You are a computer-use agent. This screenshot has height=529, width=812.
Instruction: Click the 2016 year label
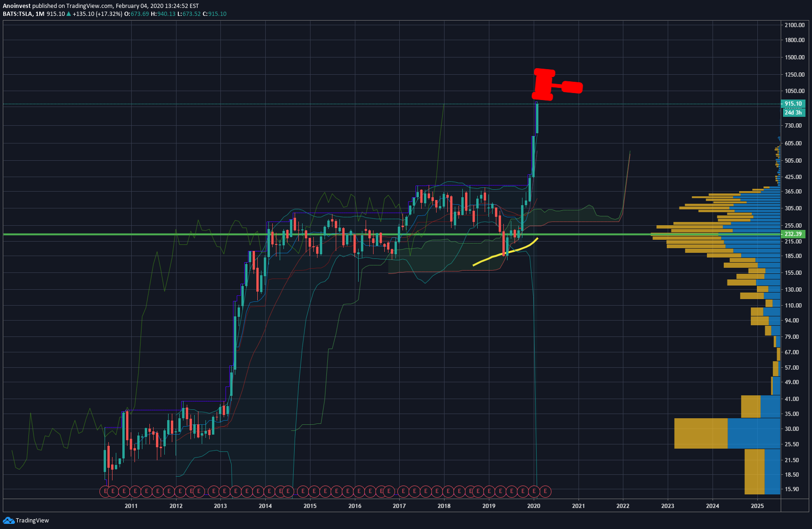(x=355, y=506)
